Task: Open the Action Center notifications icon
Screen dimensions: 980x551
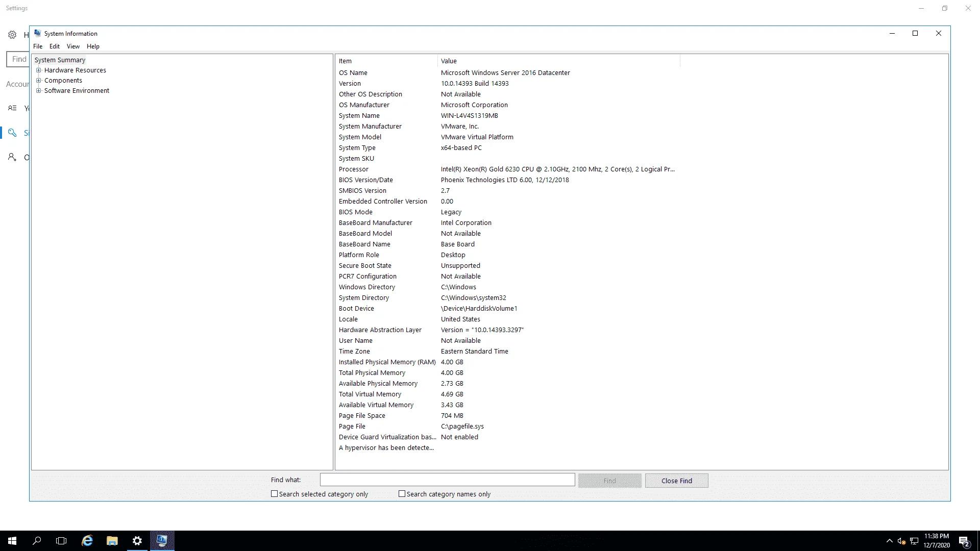Action: point(964,541)
